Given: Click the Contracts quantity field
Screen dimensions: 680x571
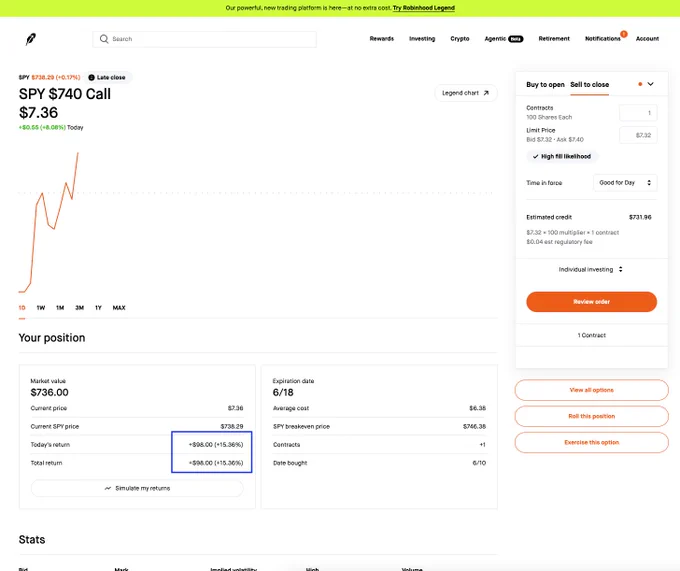Looking at the screenshot, I should pyautogui.click(x=638, y=113).
